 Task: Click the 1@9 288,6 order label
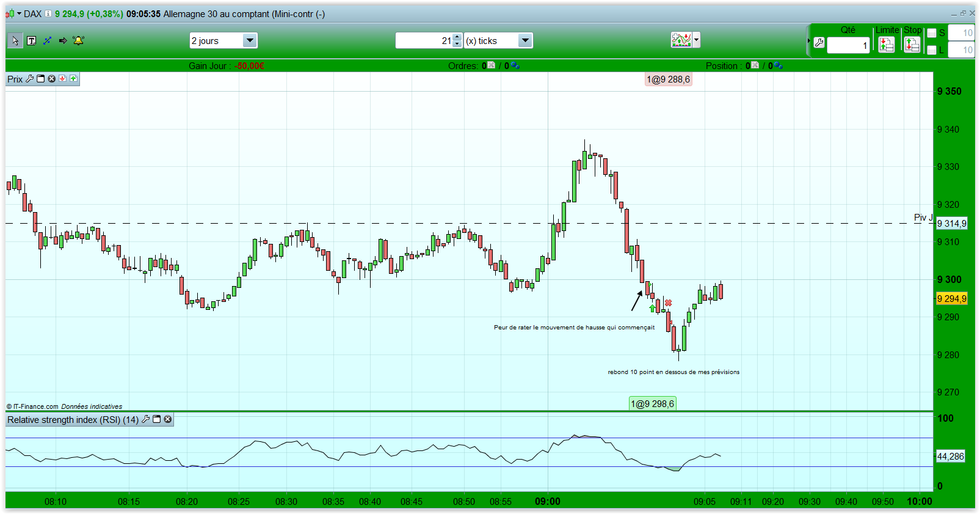(x=669, y=79)
